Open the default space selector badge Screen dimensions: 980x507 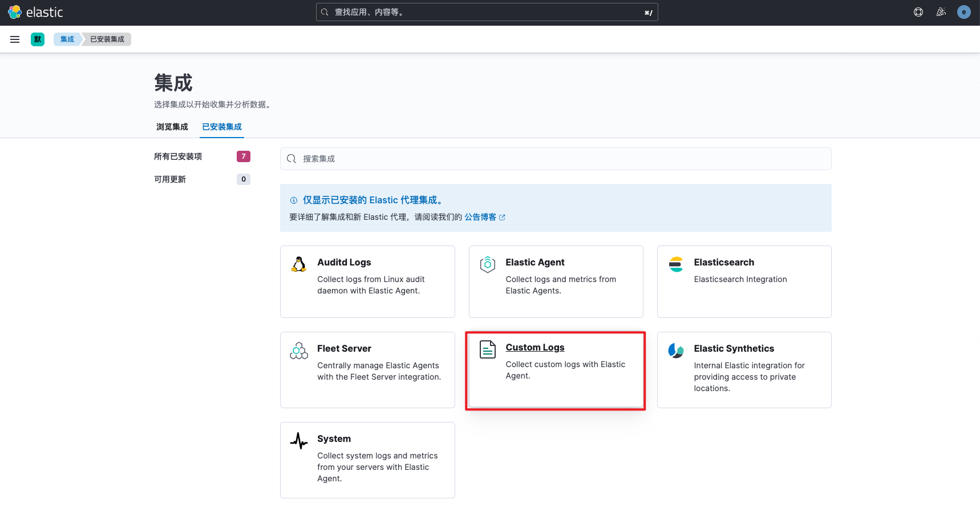(x=38, y=39)
